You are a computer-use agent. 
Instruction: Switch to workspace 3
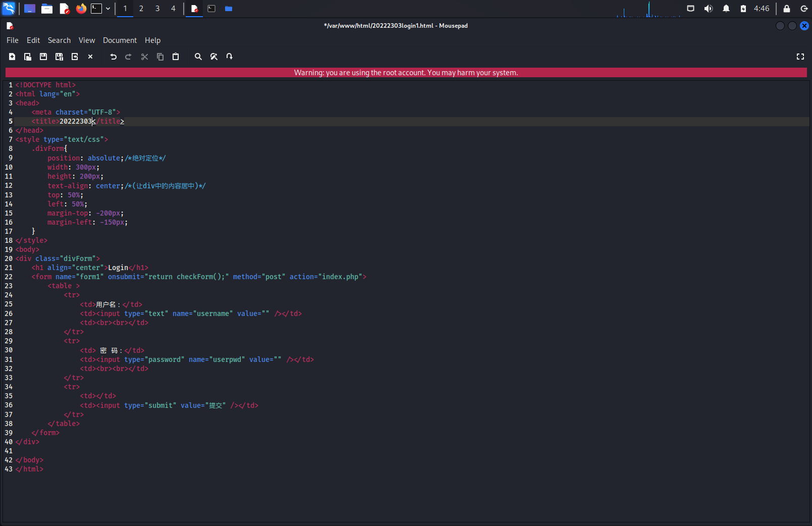(x=157, y=9)
